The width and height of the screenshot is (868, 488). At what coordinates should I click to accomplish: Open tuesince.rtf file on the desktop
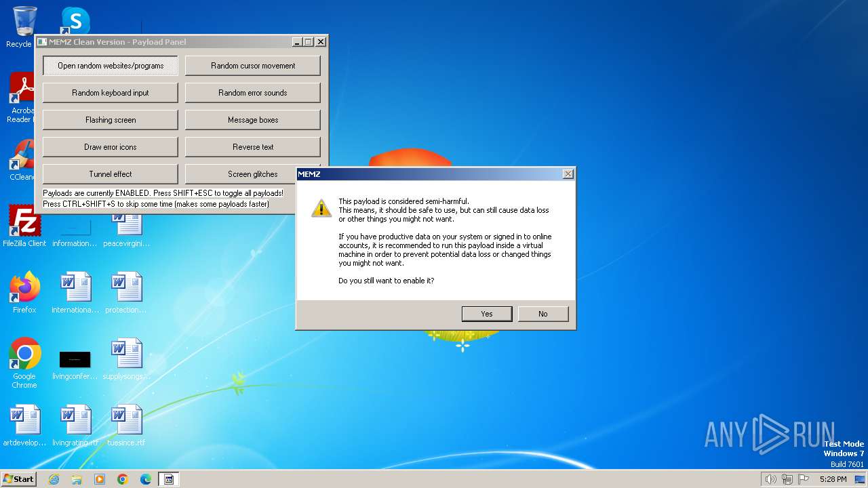(126, 426)
